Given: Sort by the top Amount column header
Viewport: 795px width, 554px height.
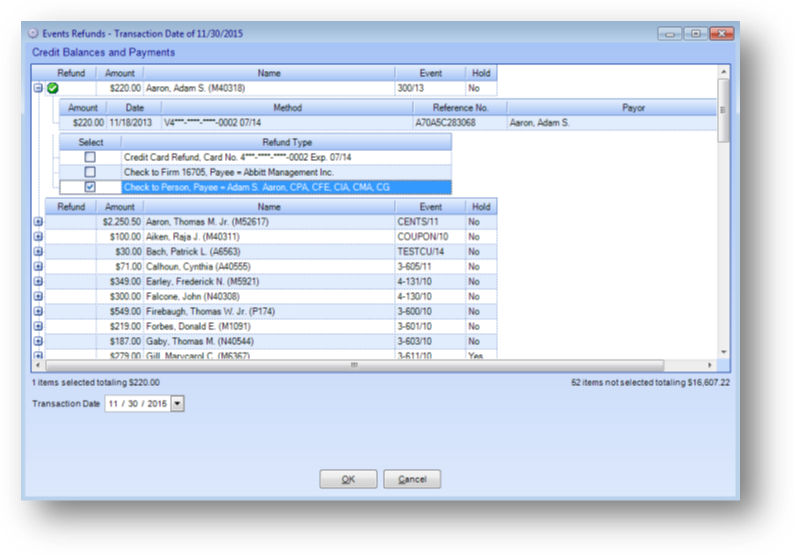Looking at the screenshot, I should pyautogui.click(x=120, y=73).
